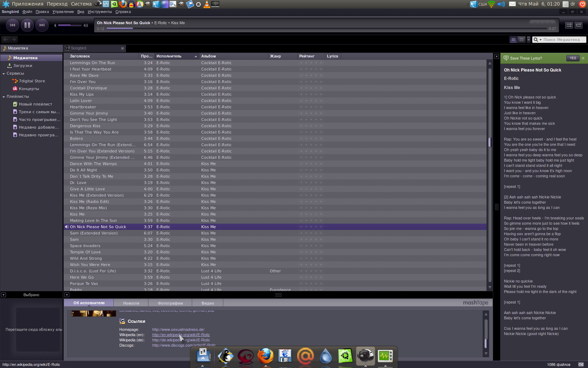Mute using the low-volume speaker icon
This screenshot has width=588, height=368.
[x=55, y=25]
